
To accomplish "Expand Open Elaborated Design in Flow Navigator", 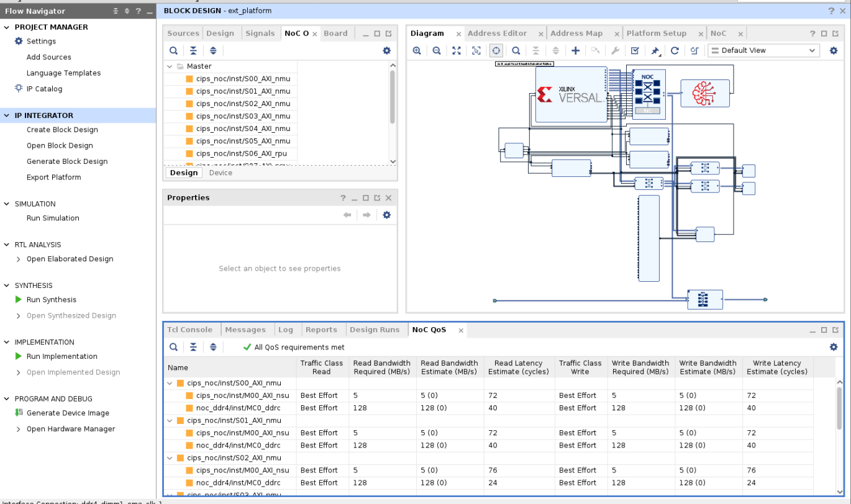I will (18, 259).
